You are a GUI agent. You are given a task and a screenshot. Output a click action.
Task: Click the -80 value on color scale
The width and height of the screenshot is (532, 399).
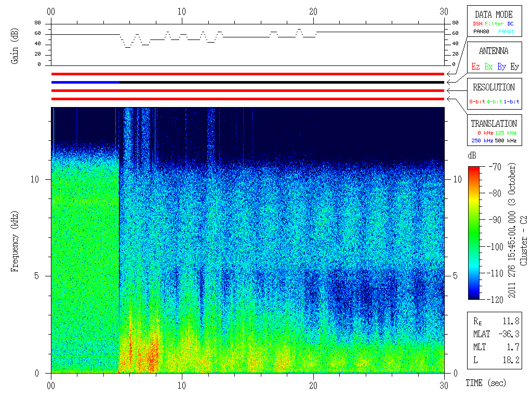pos(495,193)
